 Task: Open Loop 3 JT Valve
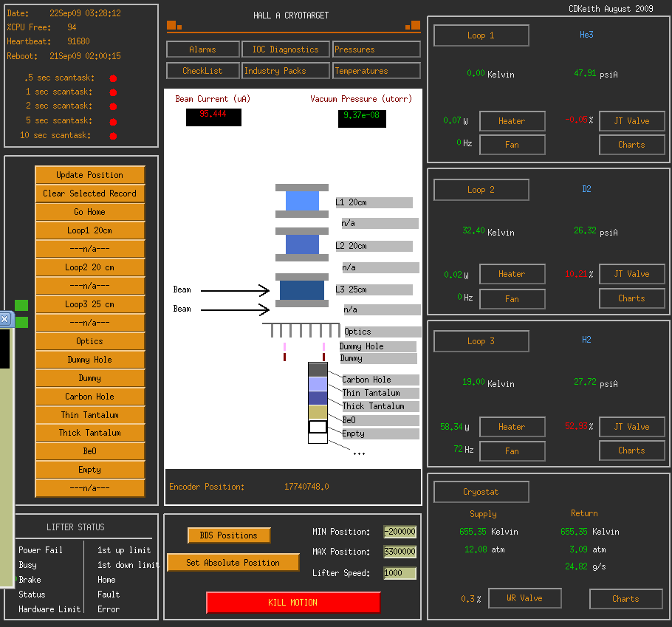631,427
